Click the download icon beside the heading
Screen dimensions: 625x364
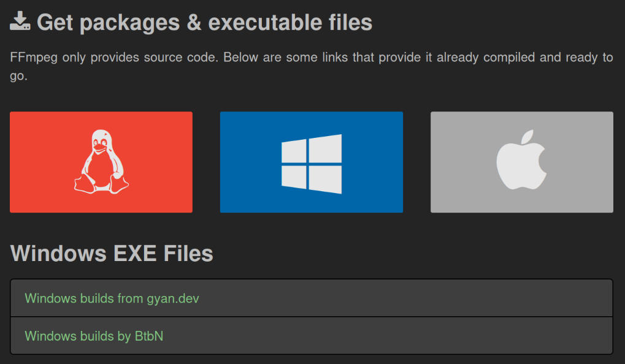tap(20, 22)
